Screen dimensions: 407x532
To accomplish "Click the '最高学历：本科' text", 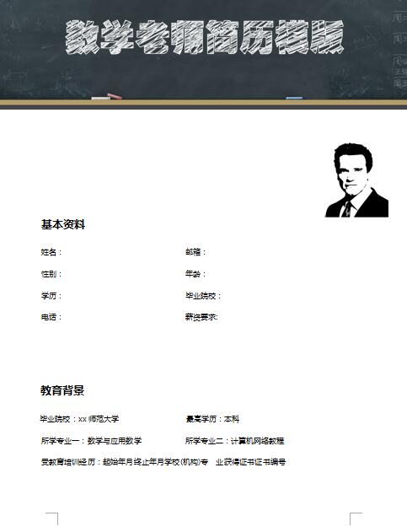I will coord(212,419).
